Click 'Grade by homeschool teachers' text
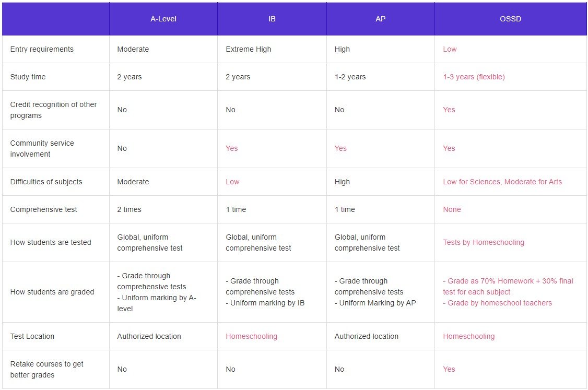The width and height of the screenshot is (588, 390). pos(499,303)
